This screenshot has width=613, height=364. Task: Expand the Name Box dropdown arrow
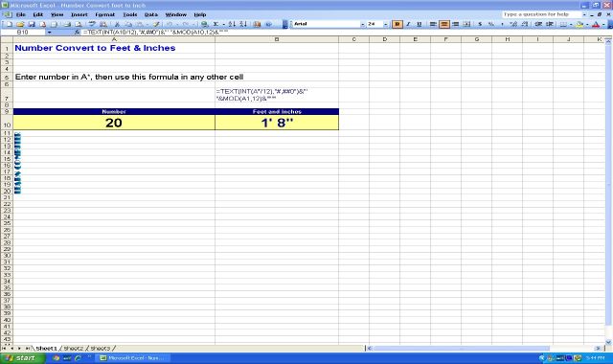click(49, 33)
